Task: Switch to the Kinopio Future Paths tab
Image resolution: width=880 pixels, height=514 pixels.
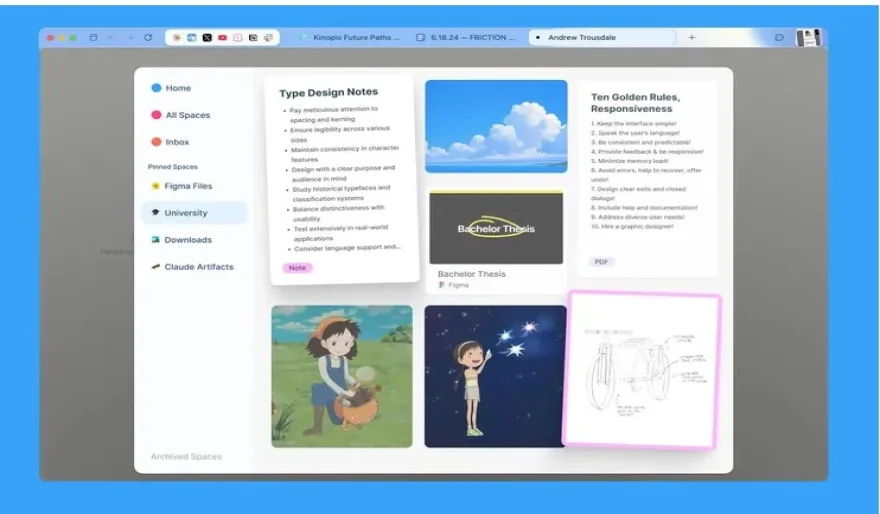Action: [x=350, y=38]
